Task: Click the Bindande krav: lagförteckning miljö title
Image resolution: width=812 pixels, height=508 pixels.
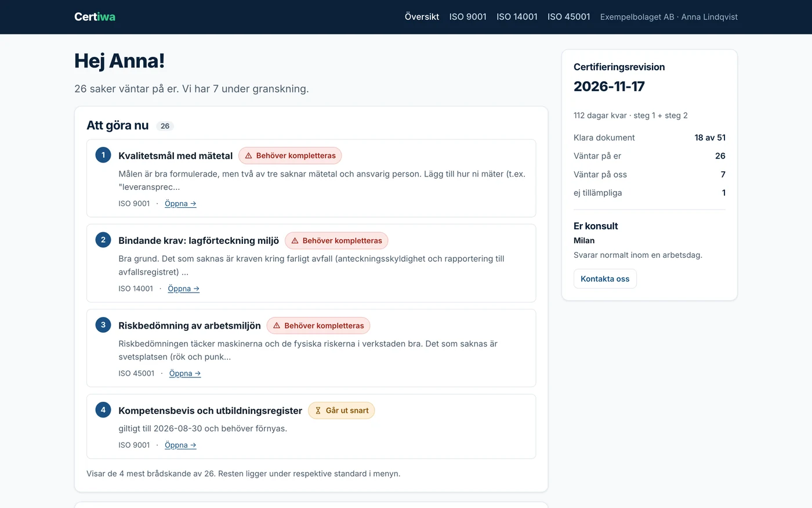Action: tap(198, 240)
